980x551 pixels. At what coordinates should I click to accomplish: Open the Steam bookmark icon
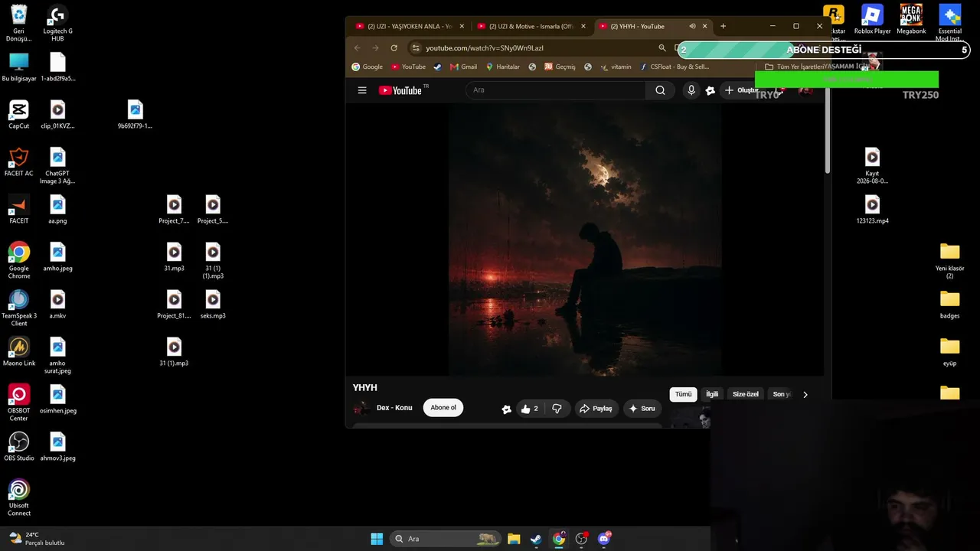point(437,67)
